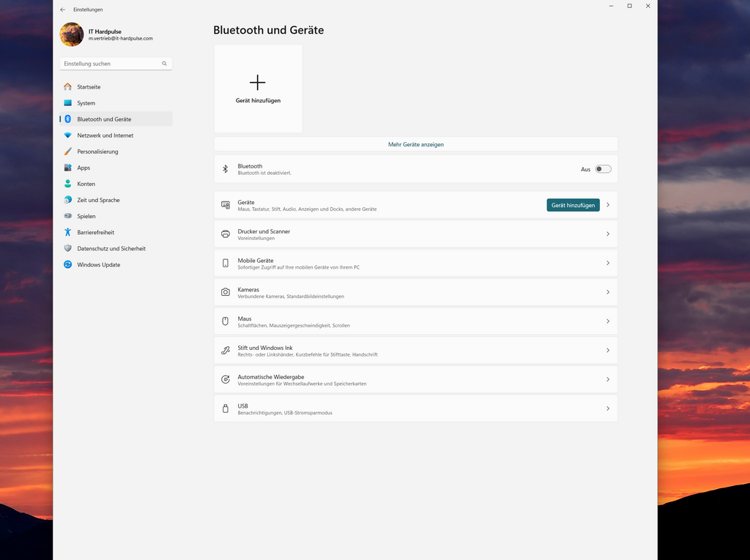Open Datenschutz und Sicherheit shield icon
This screenshot has width=750, height=560.
68,248
